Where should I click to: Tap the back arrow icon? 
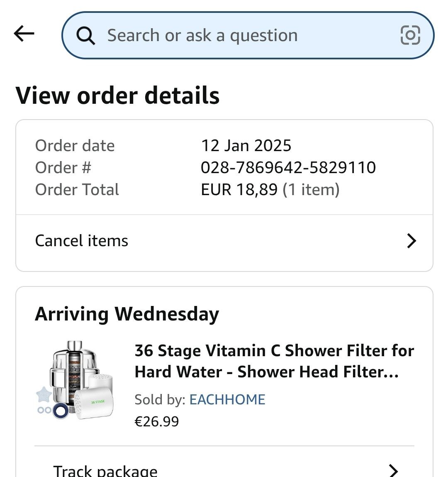click(24, 34)
